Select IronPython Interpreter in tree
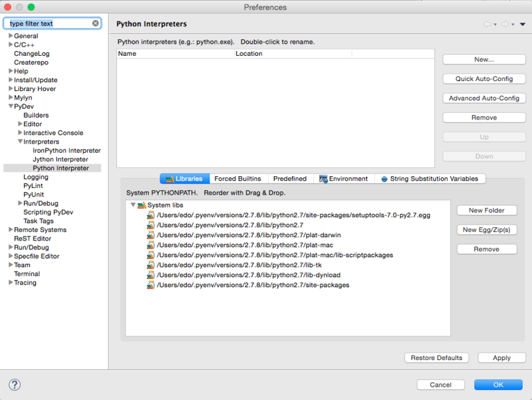This screenshot has height=400, width=532. (67, 151)
